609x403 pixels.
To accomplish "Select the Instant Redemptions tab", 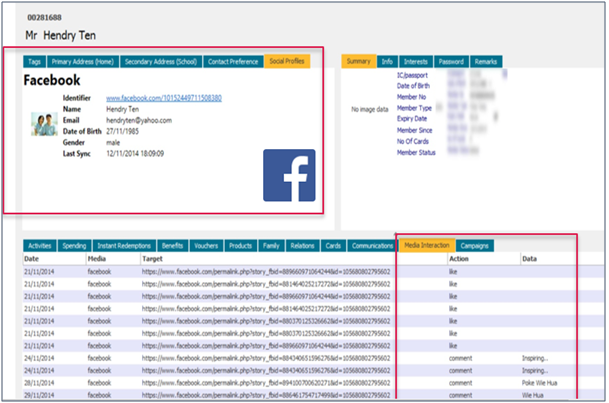I will 124,245.
